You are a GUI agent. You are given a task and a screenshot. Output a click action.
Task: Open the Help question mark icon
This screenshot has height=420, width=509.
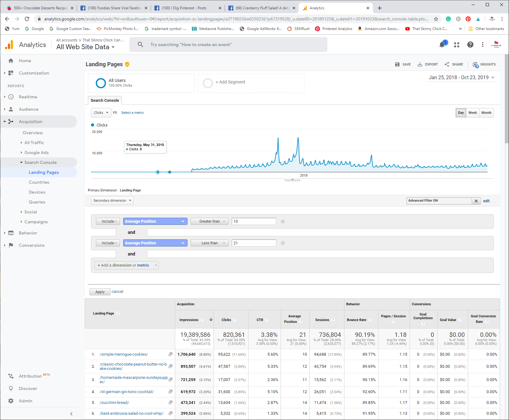click(470, 45)
